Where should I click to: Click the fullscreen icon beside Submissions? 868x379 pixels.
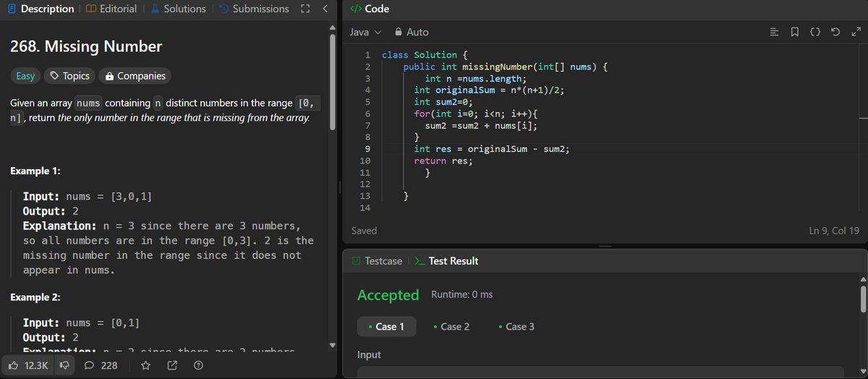(x=305, y=9)
